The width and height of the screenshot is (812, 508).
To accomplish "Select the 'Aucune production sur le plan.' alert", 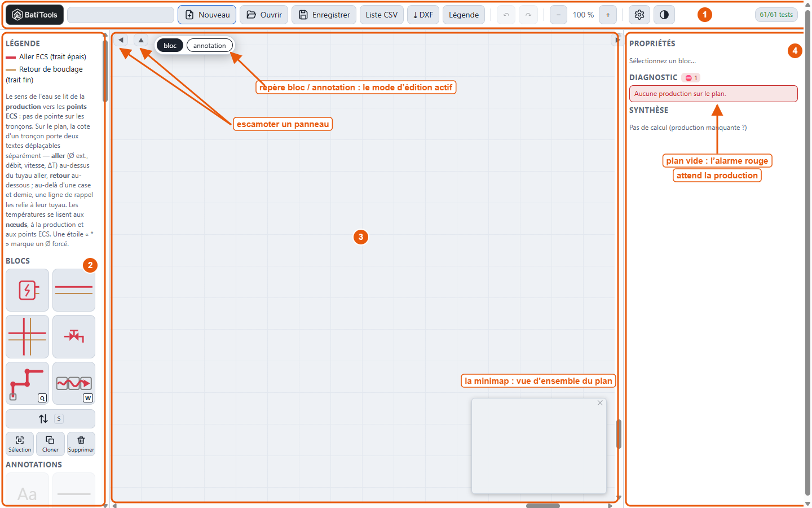I will [x=713, y=94].
